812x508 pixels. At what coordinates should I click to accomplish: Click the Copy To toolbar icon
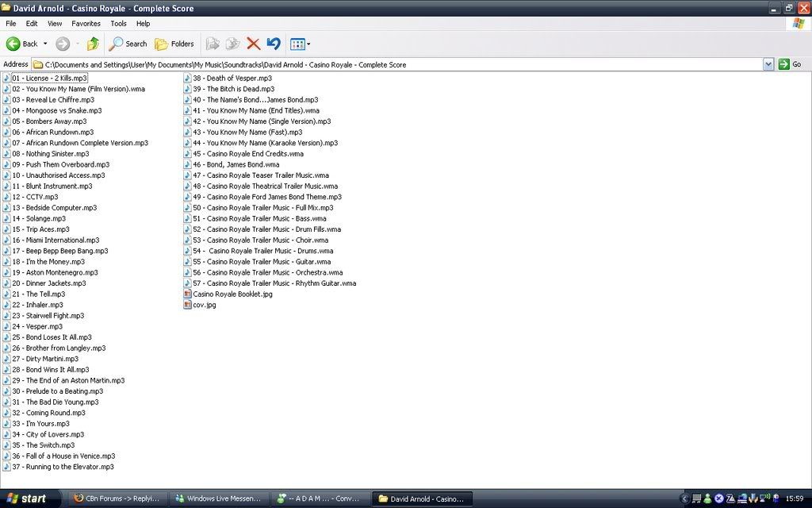click(232, 44)
